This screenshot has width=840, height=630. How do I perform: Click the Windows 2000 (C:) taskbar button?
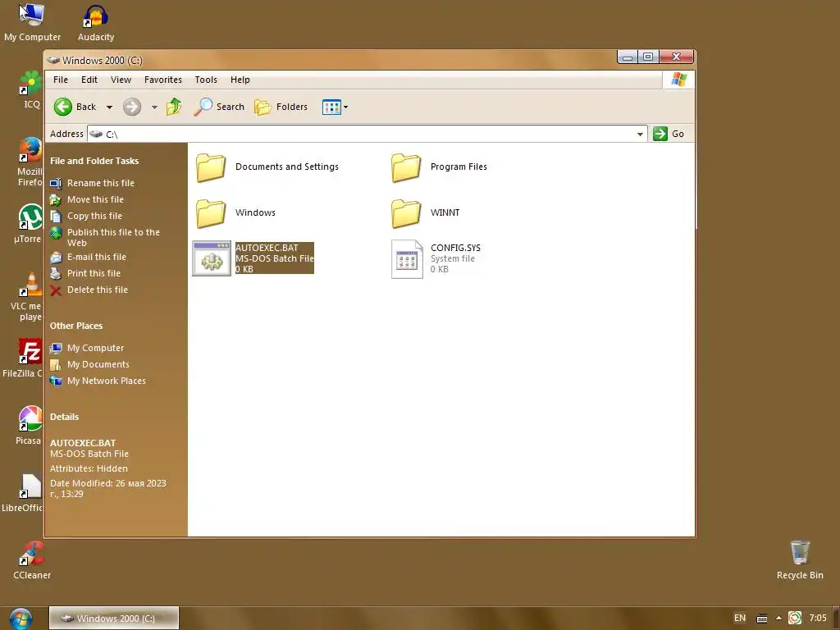click(x=114, y=619)
